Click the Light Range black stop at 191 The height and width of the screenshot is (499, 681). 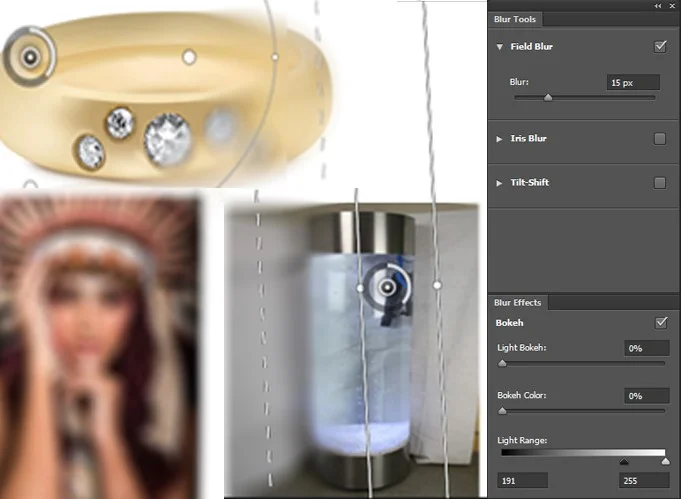624,462
